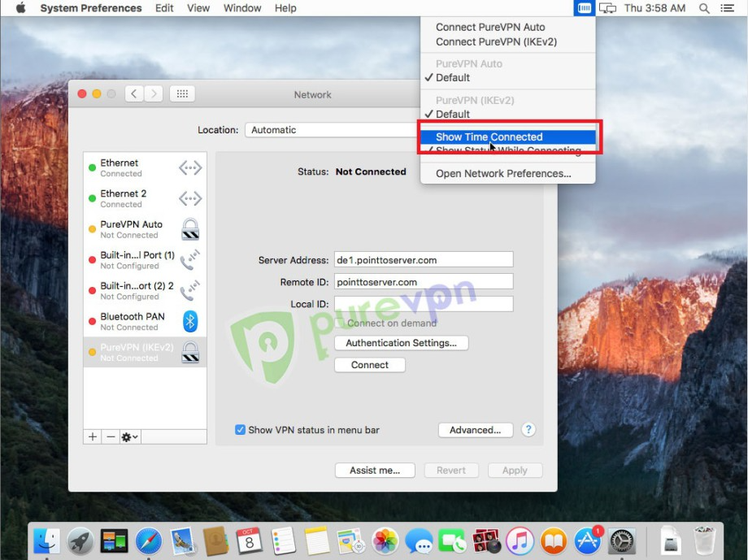
Task: Select PureVPN (IKEv2) service
Action: (x=145, y=352)
